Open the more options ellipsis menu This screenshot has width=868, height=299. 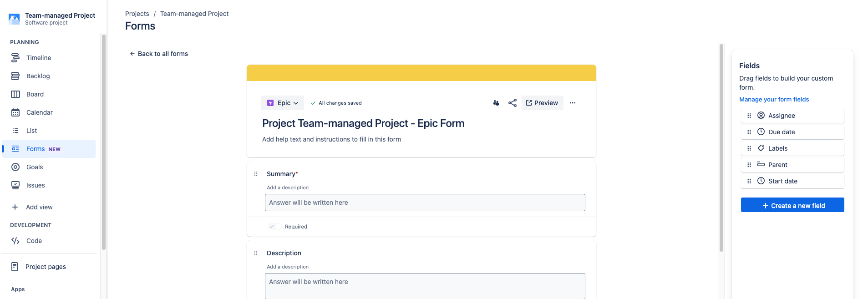(x=573, y=103)
